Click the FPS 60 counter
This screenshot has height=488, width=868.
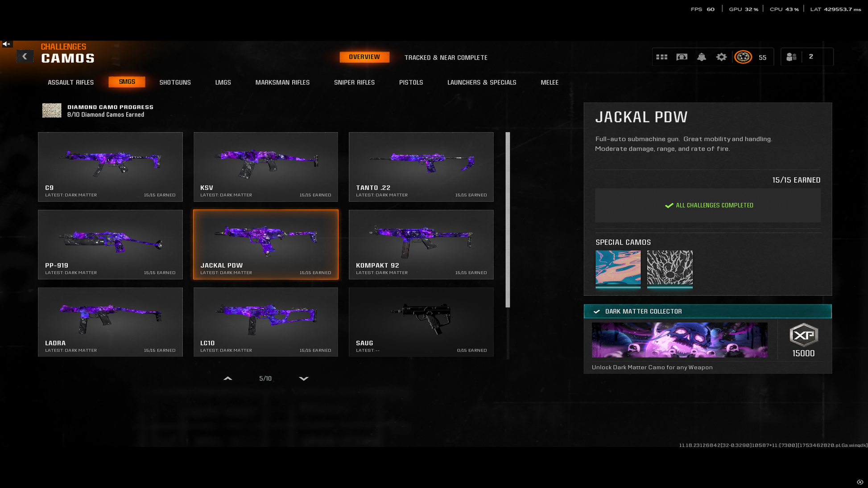click(x=703, y=9)
